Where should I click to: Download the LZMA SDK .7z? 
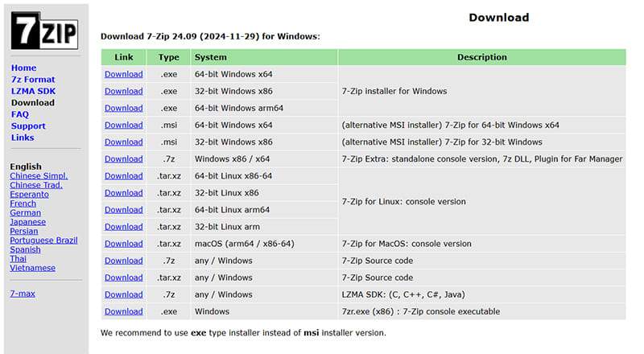(124, 294)
